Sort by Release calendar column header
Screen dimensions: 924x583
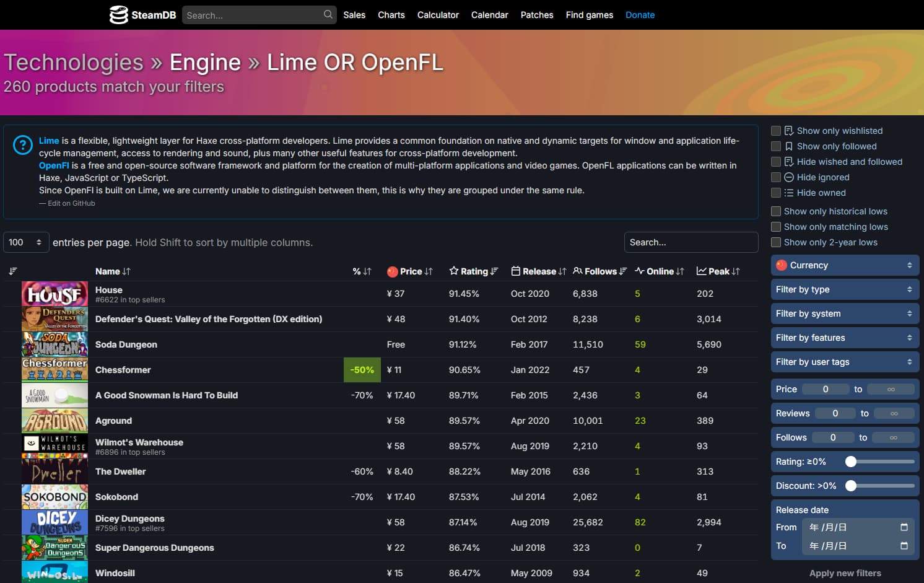click(538, 271)
